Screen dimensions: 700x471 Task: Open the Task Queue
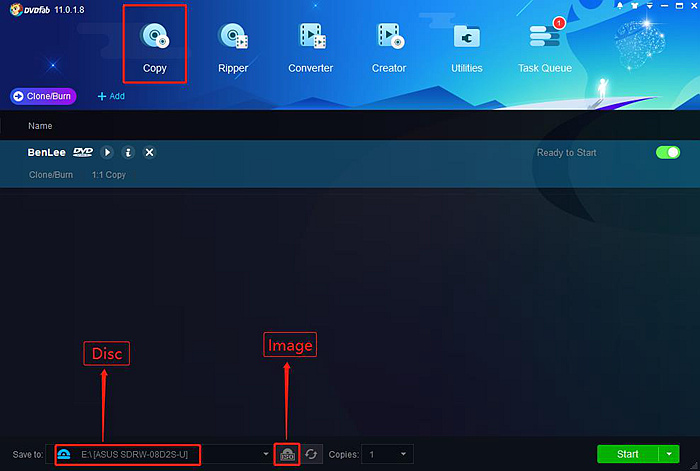click(545, 48)
